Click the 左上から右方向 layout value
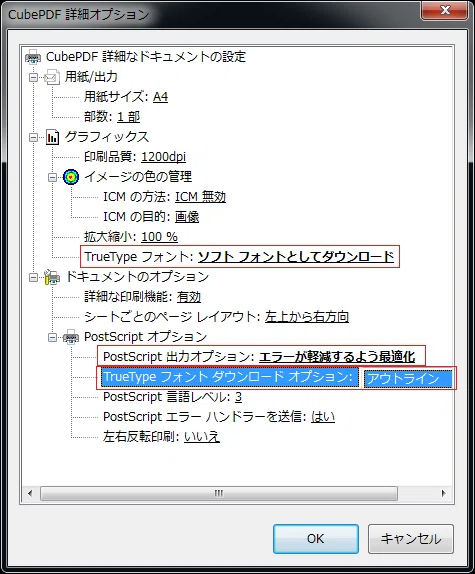475x574 pixels. 307,317
